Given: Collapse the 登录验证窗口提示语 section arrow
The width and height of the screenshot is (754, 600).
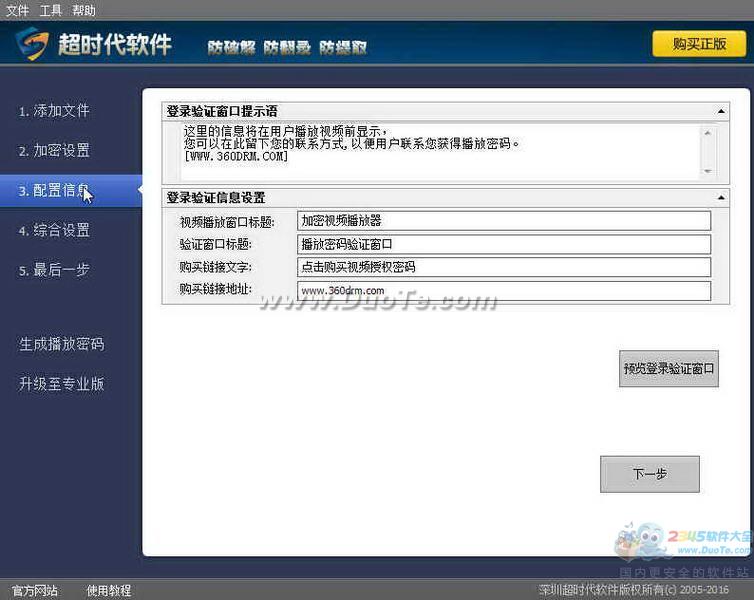Looking at the screenshot, I should [x=721, y=111].
